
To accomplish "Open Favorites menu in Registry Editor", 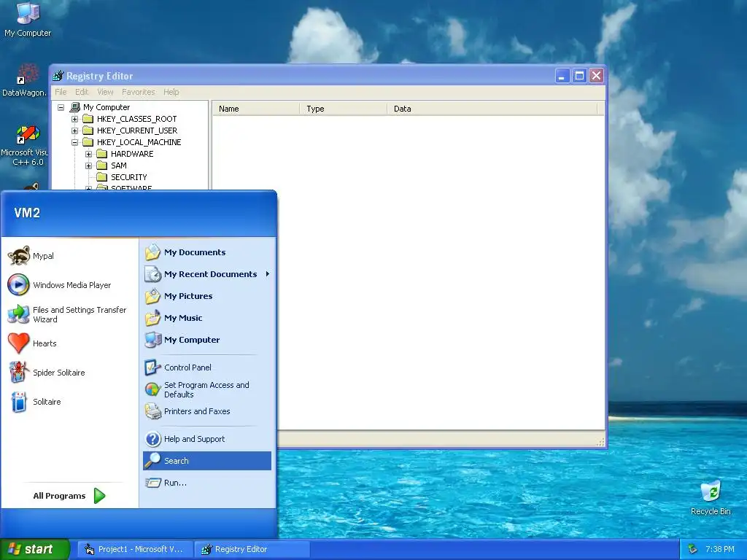I will (138, 92).
